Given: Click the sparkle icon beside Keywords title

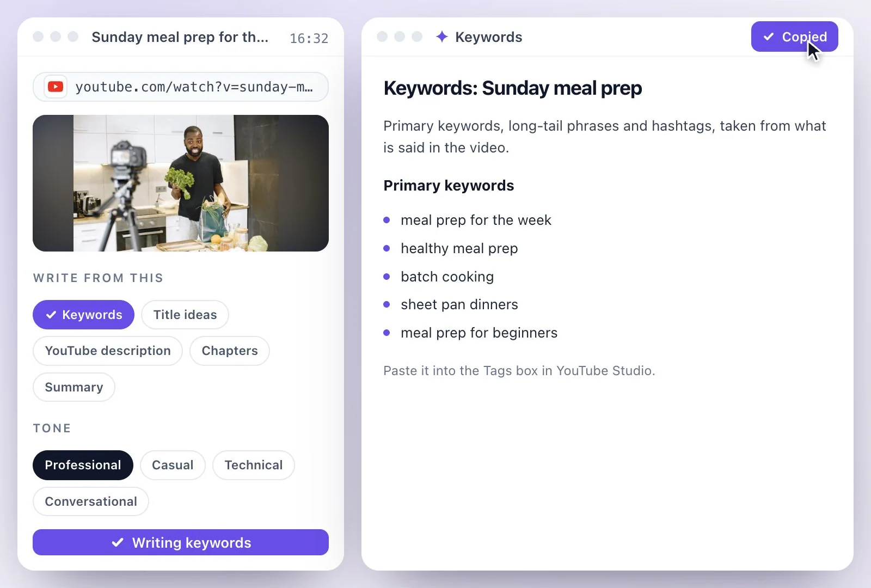Looking at the screenshot, I should [441, 36].
